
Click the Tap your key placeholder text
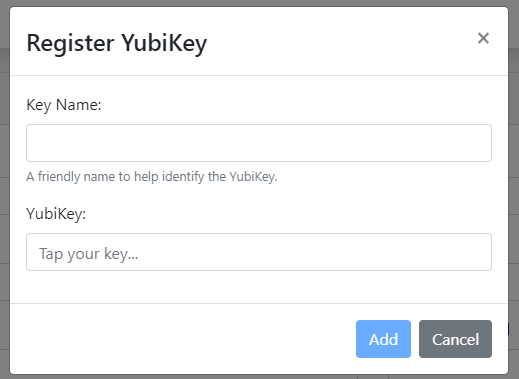89,254
